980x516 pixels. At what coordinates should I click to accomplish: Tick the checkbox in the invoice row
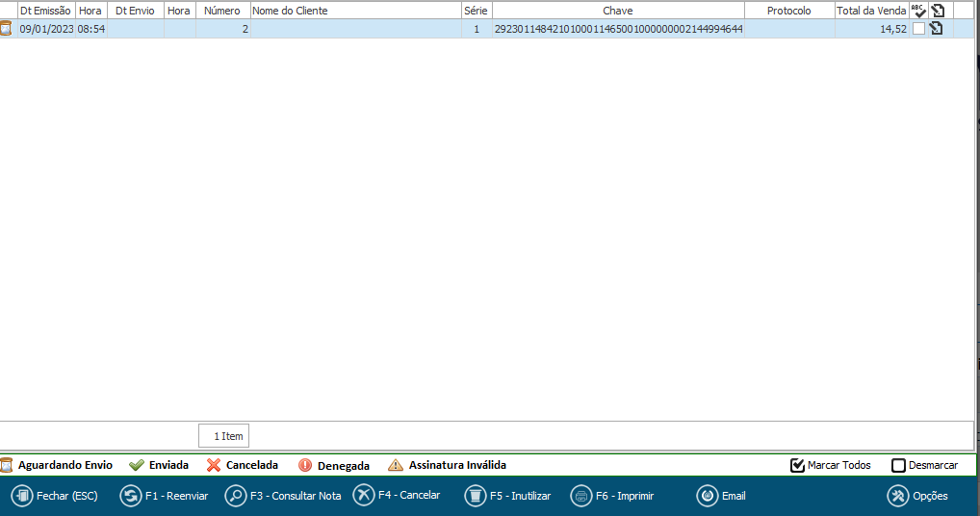[x=919, y=29]
